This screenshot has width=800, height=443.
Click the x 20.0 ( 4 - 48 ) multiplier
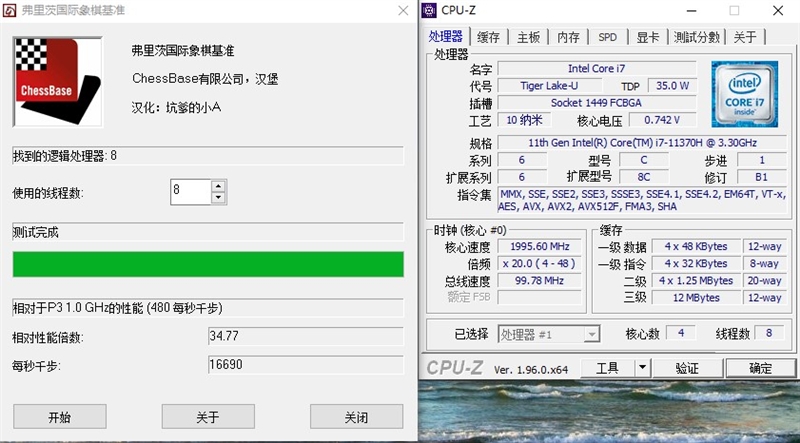tap(540, 263)
